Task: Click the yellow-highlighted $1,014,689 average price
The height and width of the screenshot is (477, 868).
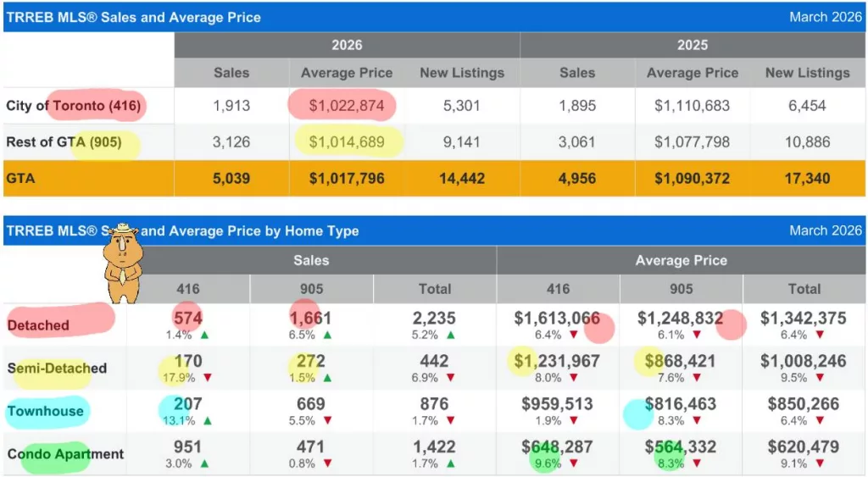Action: (x=347, y=142)
